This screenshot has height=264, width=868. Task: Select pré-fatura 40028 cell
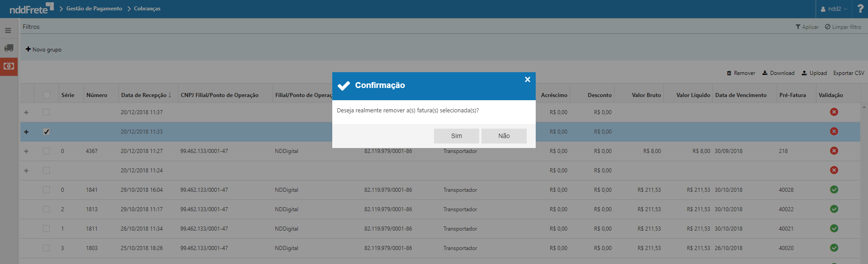786,190
